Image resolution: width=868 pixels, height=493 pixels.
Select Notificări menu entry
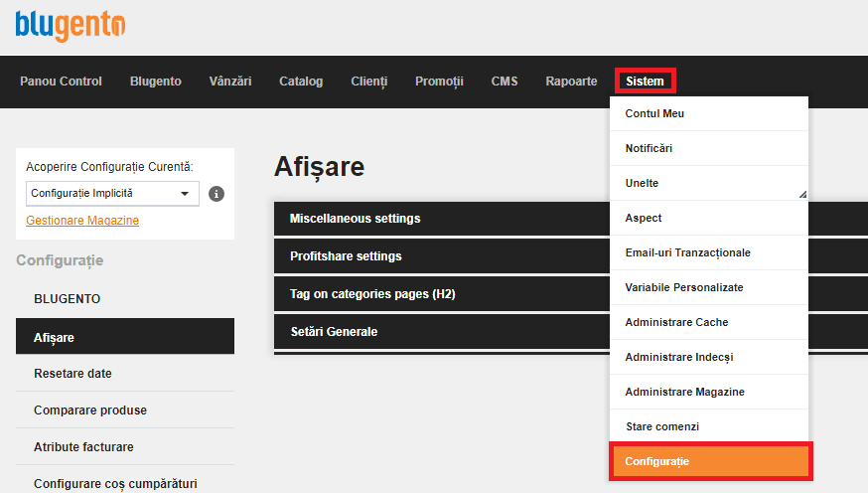pyautogui.click(x=709, y=148)
